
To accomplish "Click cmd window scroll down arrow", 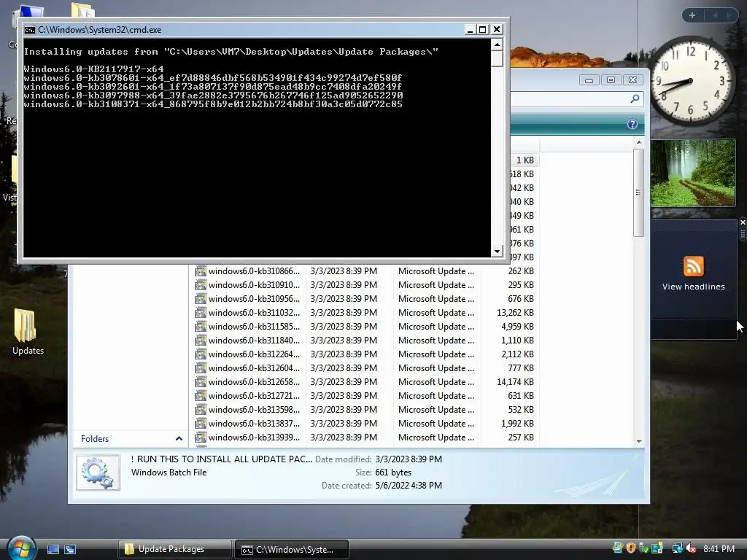I will [497, 251].
